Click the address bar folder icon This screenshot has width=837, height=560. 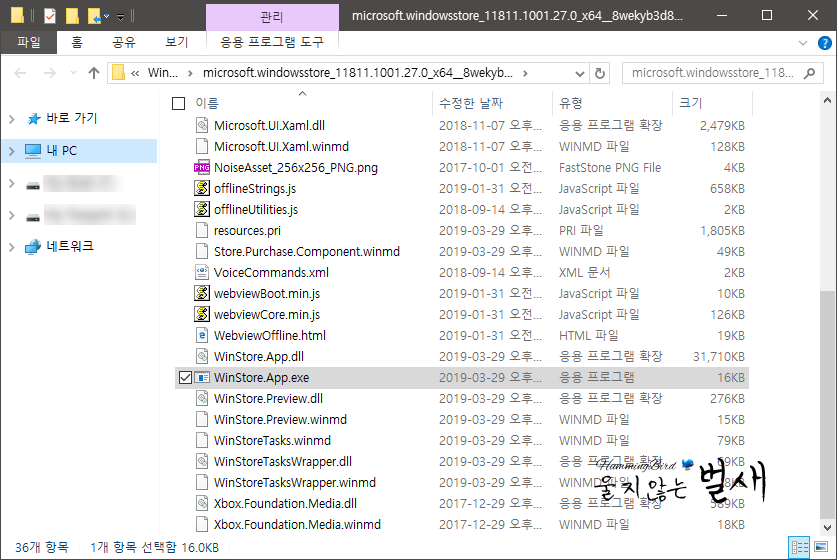coord(119,73)
